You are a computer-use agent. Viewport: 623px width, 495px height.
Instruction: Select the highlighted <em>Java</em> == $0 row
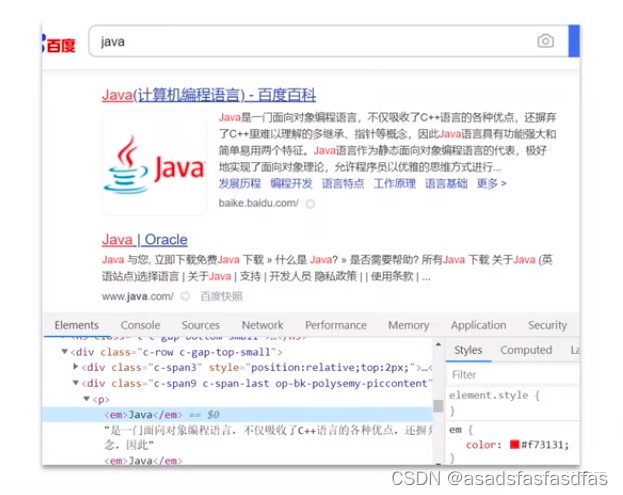pyautogui.click(x=237, y=414)
